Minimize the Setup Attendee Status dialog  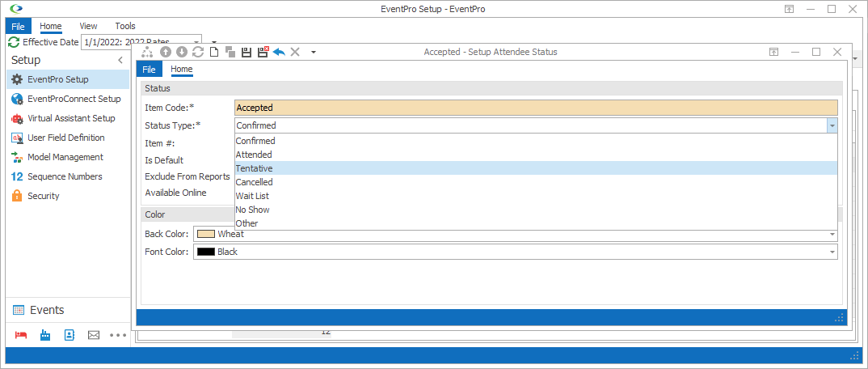pyautogui.click(x=795, y=52)
